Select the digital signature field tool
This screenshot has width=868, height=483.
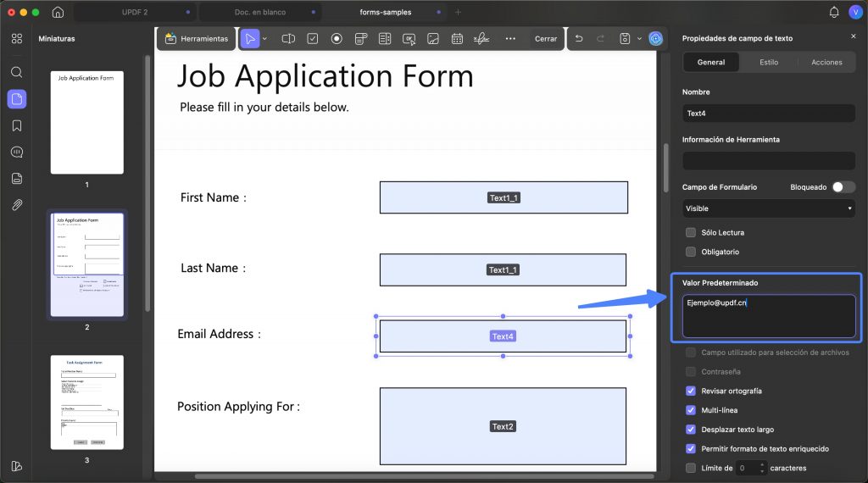point(481,39)
